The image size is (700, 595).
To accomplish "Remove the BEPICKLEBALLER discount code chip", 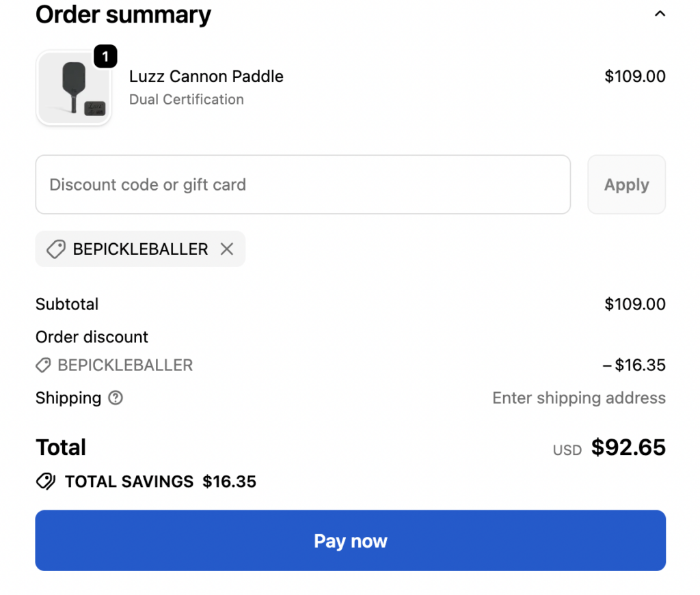I will 227,249.
